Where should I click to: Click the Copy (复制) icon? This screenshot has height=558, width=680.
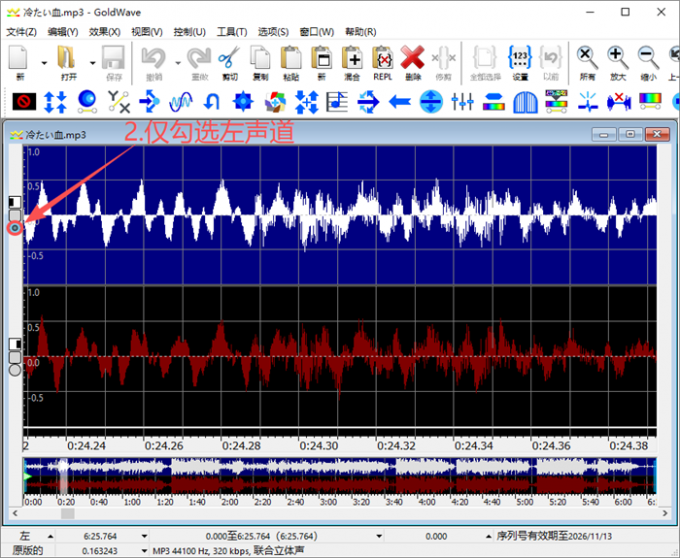[x=260, y=58]
